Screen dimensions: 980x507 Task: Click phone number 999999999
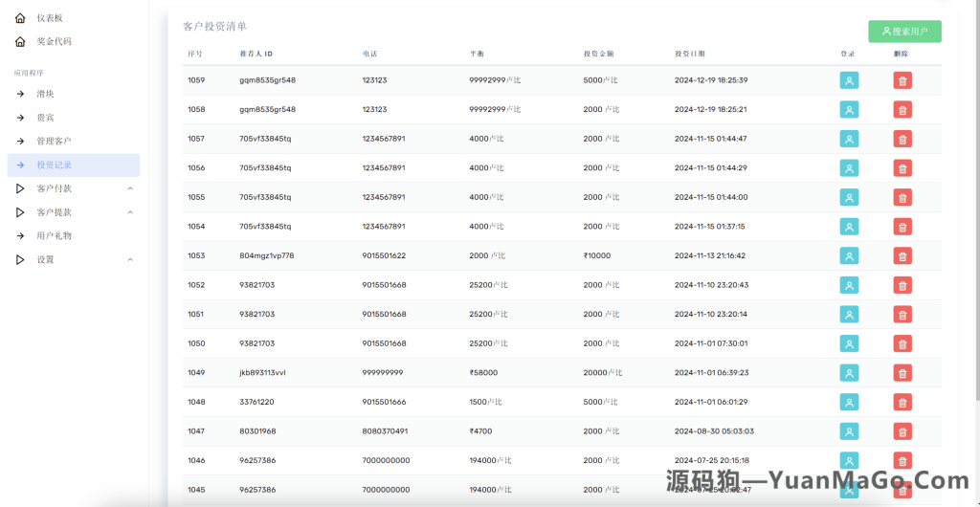[383, 373]
